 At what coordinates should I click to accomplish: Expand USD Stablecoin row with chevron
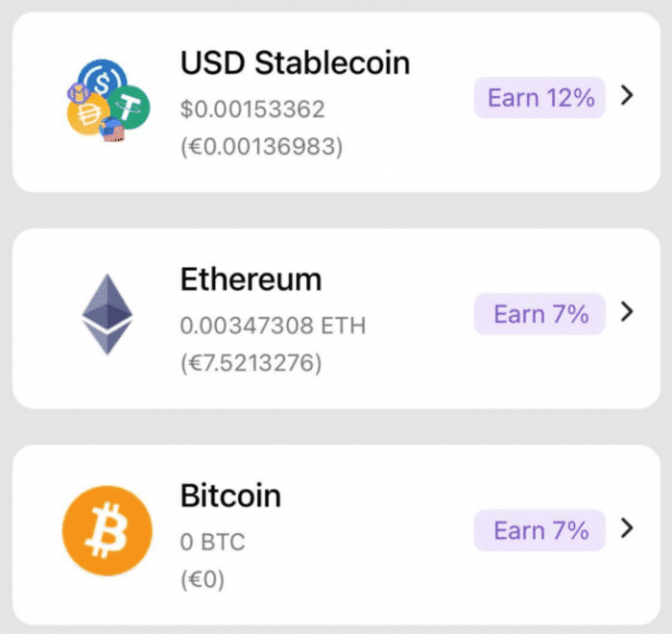(x=627, y=95)
